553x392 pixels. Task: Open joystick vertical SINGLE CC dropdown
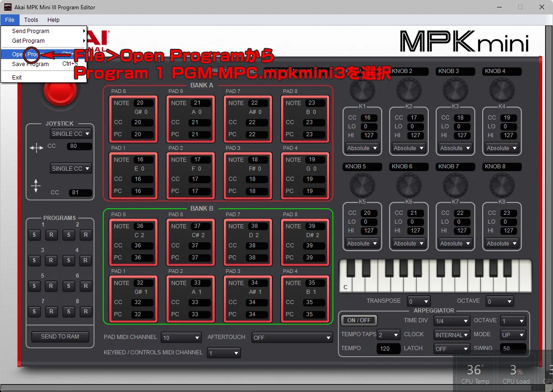71,169
